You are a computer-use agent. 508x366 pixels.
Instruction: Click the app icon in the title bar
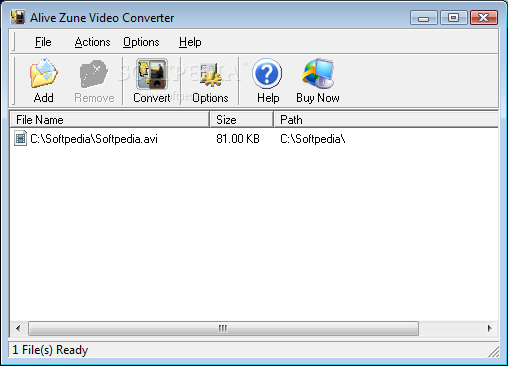[x=18, y=17]
